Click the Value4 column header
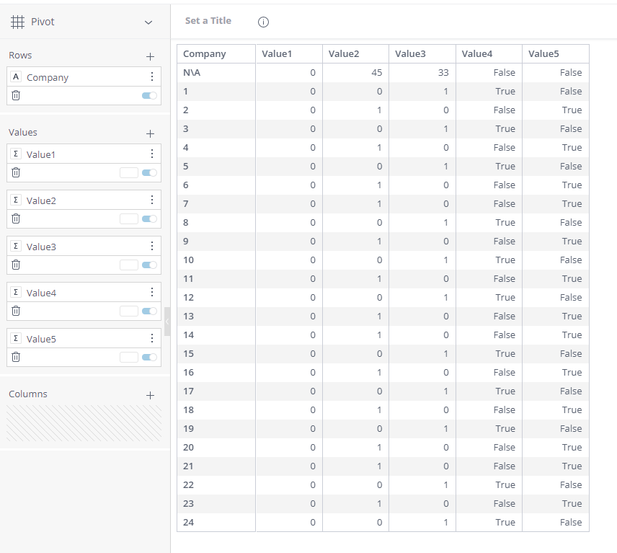Screen dimensions: 617x553 coord(477,54)
